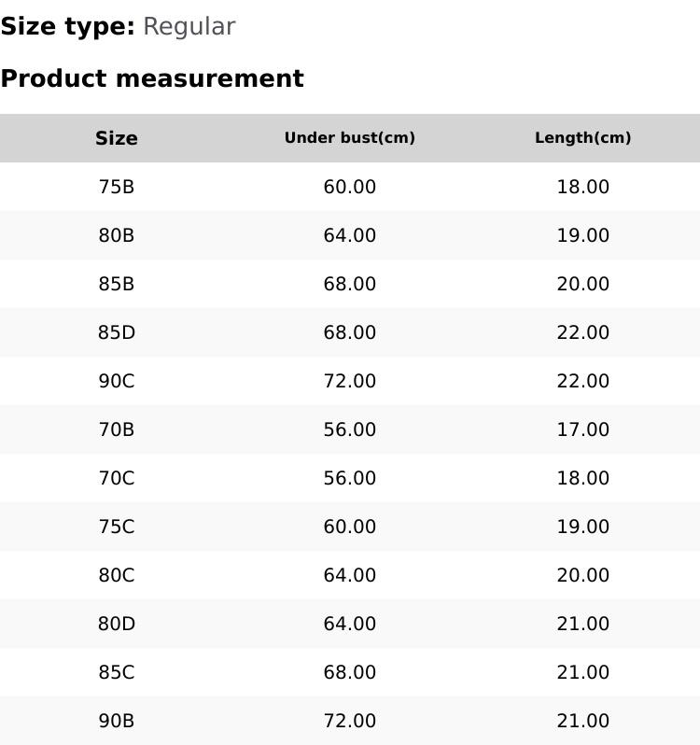Select the 80D size cell
This screenshot has width=700, height=745.
click(x=117, y=624)
